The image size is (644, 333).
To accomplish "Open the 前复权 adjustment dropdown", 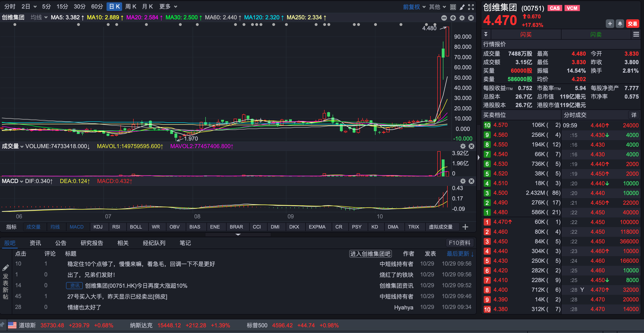I will tap(414, 7).
